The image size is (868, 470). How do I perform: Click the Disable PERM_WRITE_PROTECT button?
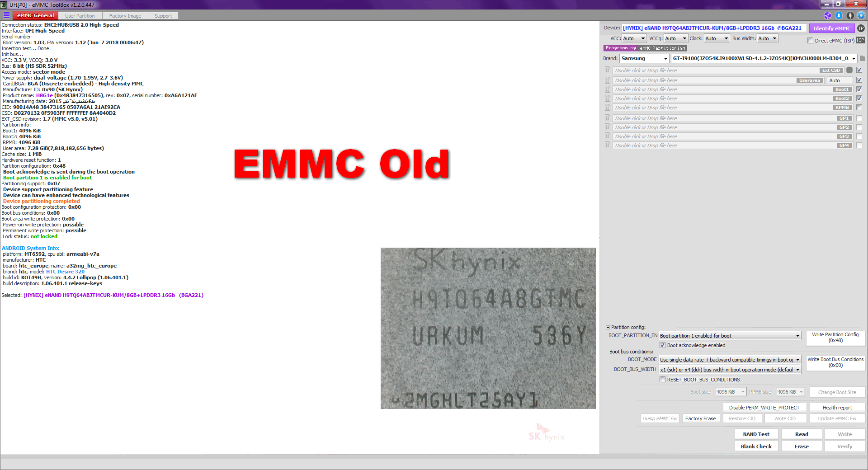coord(764,408)
